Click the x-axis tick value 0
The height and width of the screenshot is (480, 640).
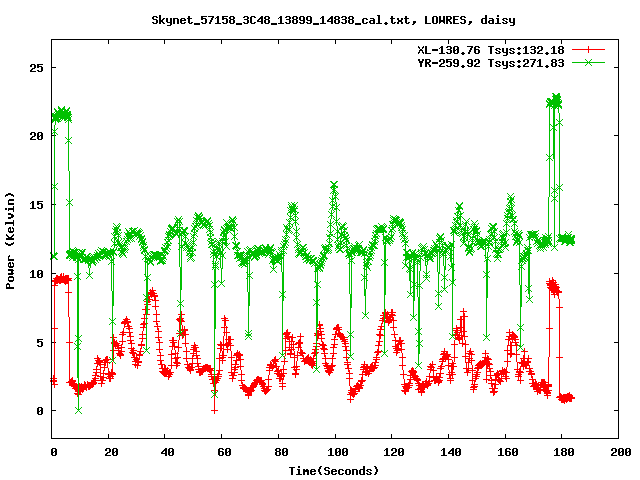53,452
